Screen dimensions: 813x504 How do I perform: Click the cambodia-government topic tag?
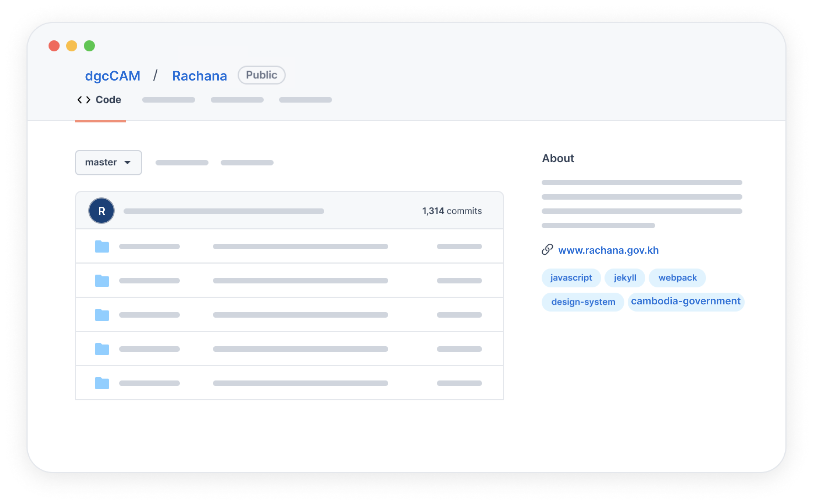[x=685, y=301]
